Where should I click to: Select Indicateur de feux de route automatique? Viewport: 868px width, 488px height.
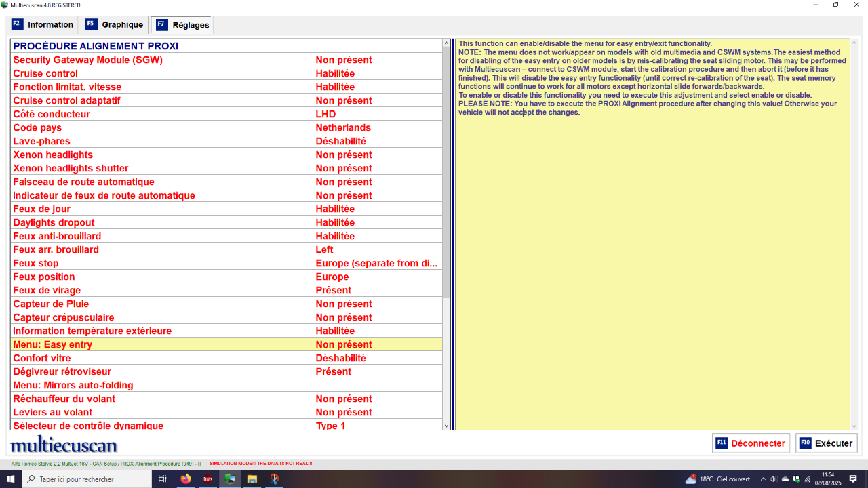[226, 195]
